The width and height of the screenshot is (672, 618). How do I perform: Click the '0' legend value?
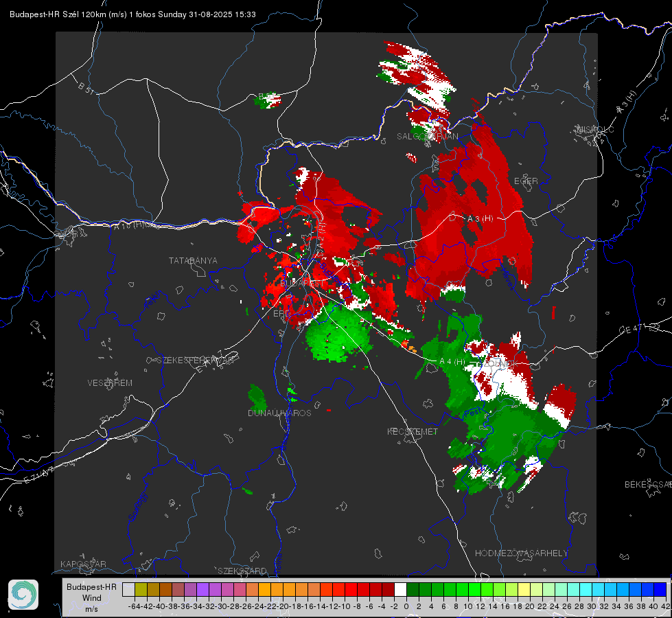coord(406,606)
